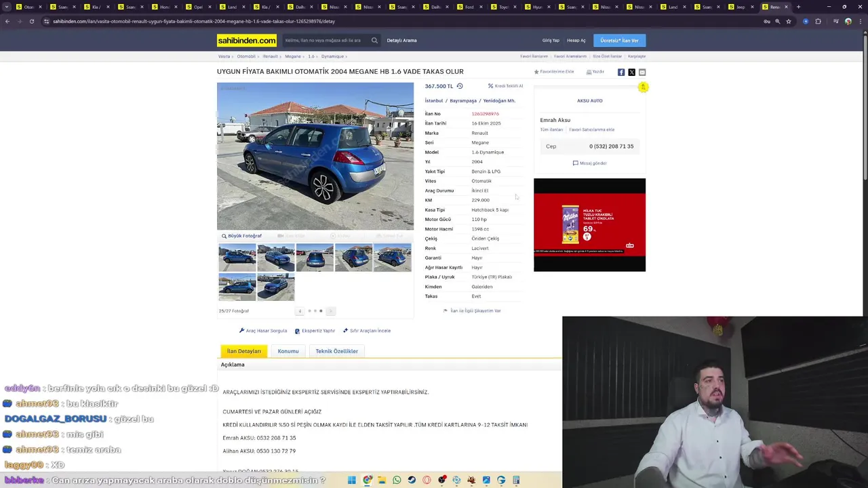This screenshot has width=868, height=488.
Task: Click İstanbul location link
Action: click(x=434, y=100)
